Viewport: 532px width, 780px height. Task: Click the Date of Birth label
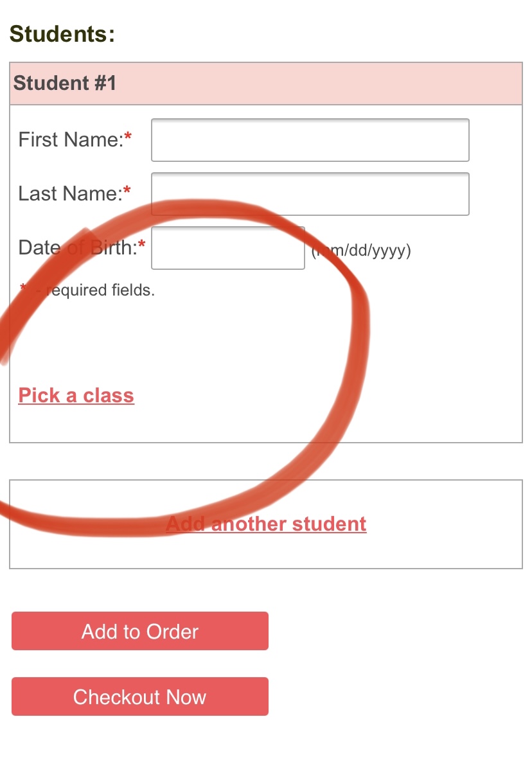pyautogui.click(x=78, y=247)
